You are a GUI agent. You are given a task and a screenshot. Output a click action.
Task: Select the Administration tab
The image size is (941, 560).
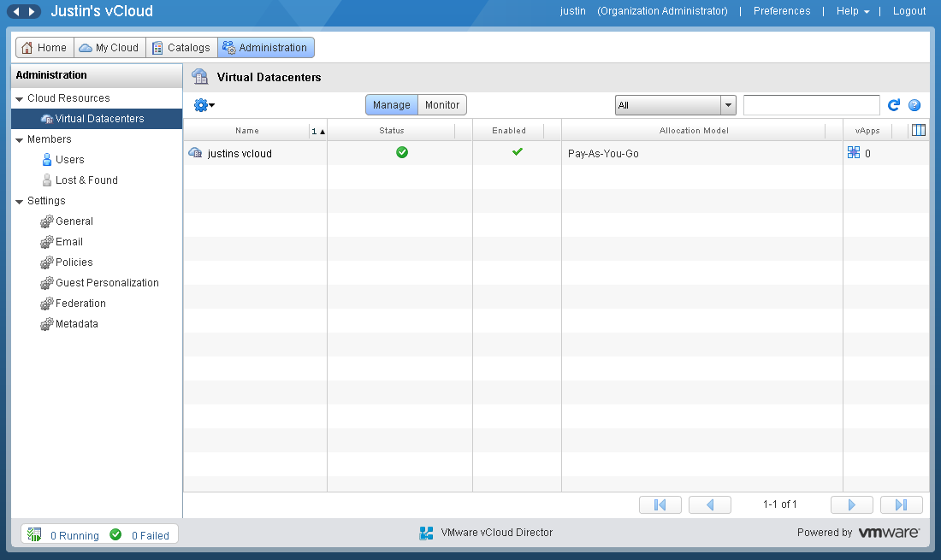[x=266, y=47]
